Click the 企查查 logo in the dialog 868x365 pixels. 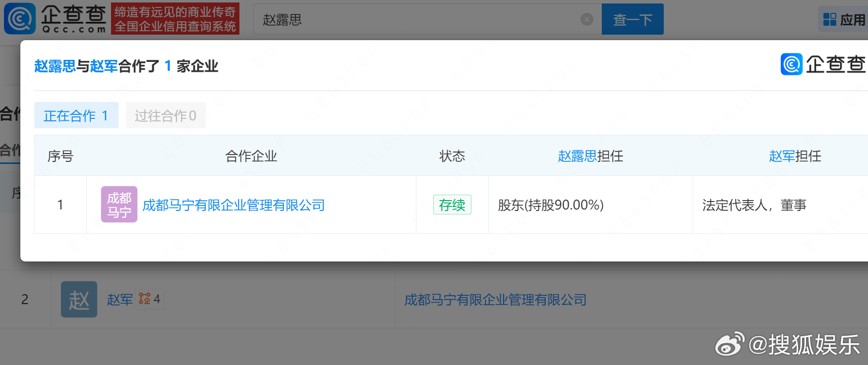823,64
